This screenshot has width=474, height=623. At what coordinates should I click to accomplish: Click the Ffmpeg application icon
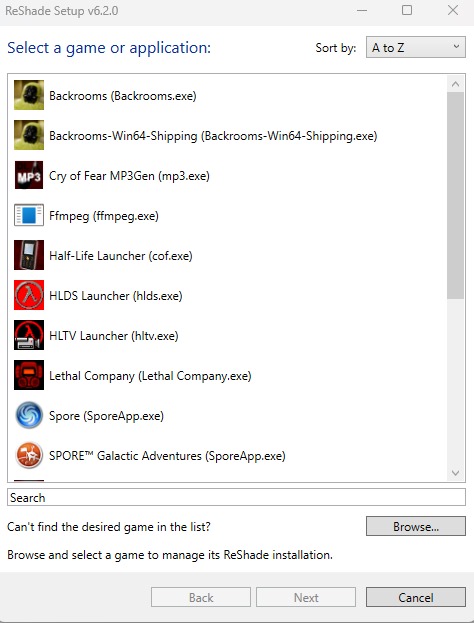point(29,215)
